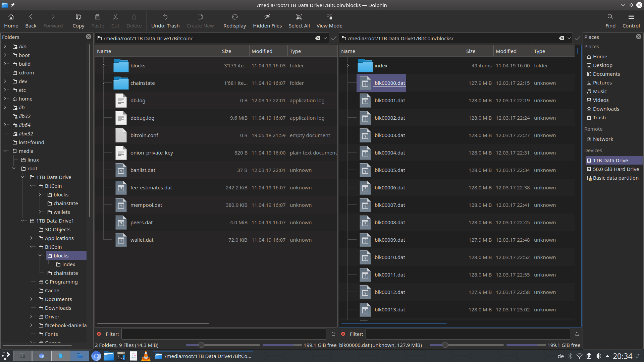The width and height of the screenshot is (644, 362).
Task: Click the Redisplay toolbar icon
Action: point(234,21)
